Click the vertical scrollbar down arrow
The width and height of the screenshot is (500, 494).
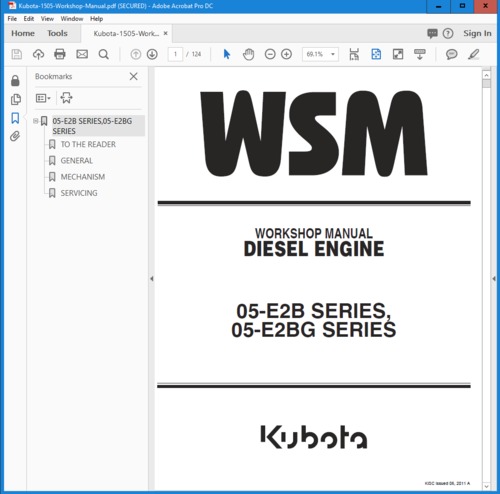(x=486, y=487)
